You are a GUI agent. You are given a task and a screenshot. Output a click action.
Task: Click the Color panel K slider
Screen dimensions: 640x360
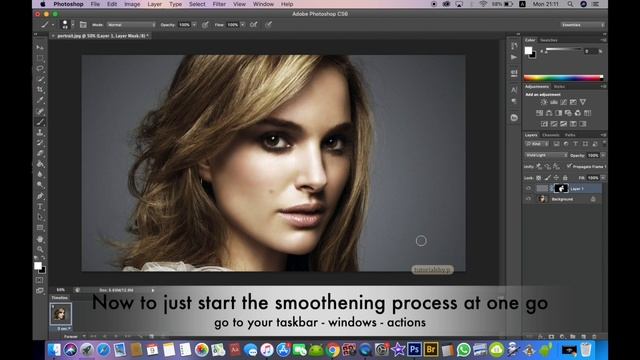point(563,49)
